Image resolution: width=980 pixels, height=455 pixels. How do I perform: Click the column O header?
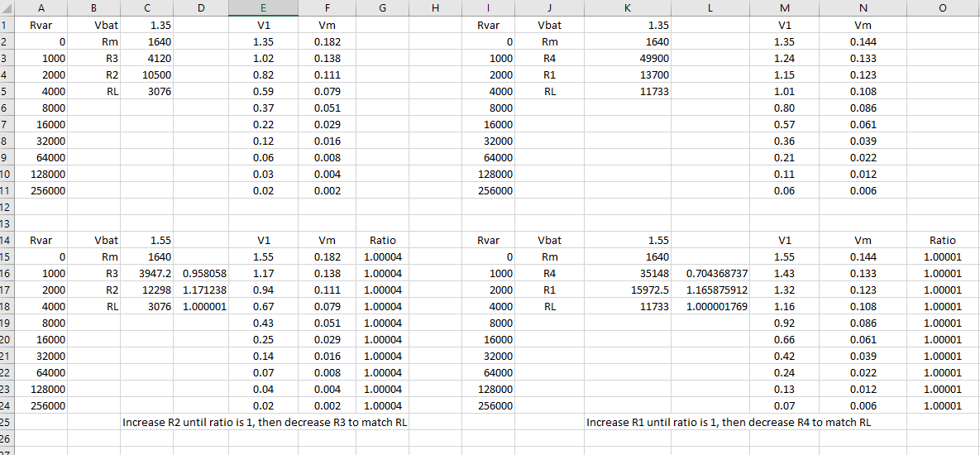pyautogui.click(x=943, y=7)
